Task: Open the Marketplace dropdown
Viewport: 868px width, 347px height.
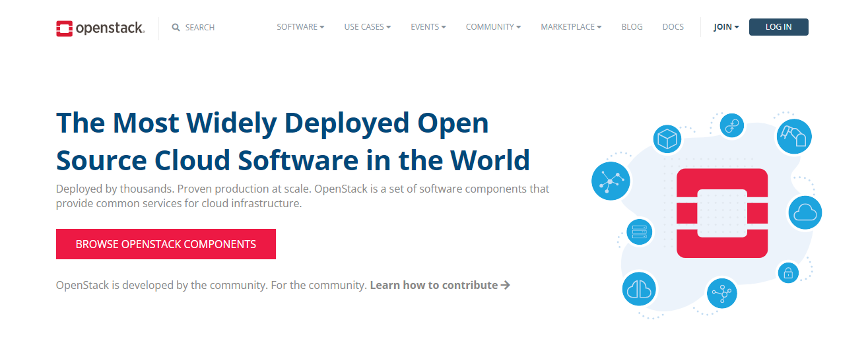Action: tap(571, 27)
